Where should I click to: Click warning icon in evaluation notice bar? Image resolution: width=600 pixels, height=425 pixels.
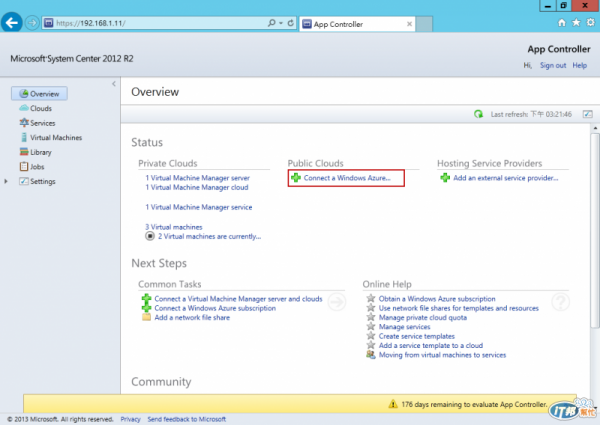[393, 404]
